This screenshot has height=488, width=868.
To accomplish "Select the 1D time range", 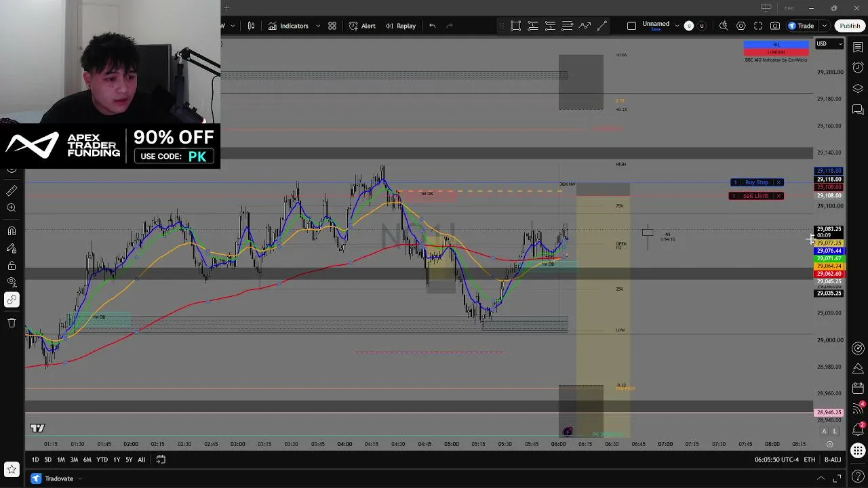I will point(35,460).
